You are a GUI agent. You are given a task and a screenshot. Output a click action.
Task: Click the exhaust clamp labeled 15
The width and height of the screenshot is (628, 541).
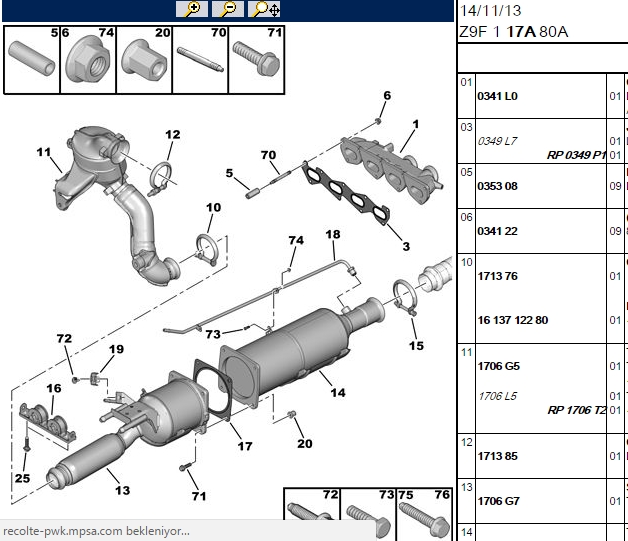405,298
